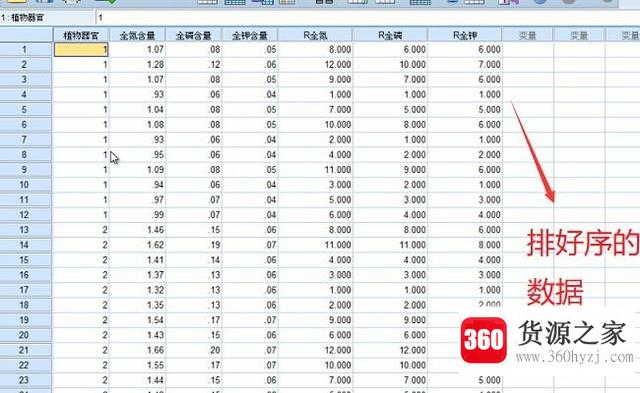Click the 全磷含量 cell .12 in row 2
Screen dimensions: 640x393
(193, 64)
